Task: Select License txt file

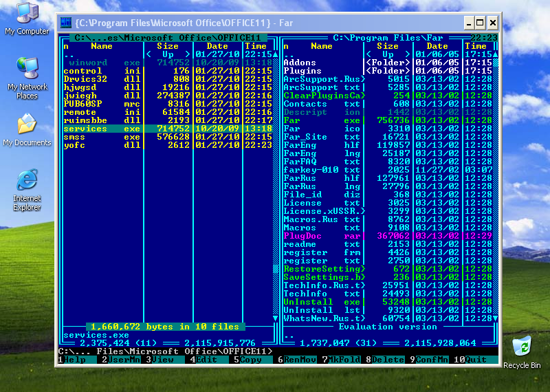Action: click(388, 203)
